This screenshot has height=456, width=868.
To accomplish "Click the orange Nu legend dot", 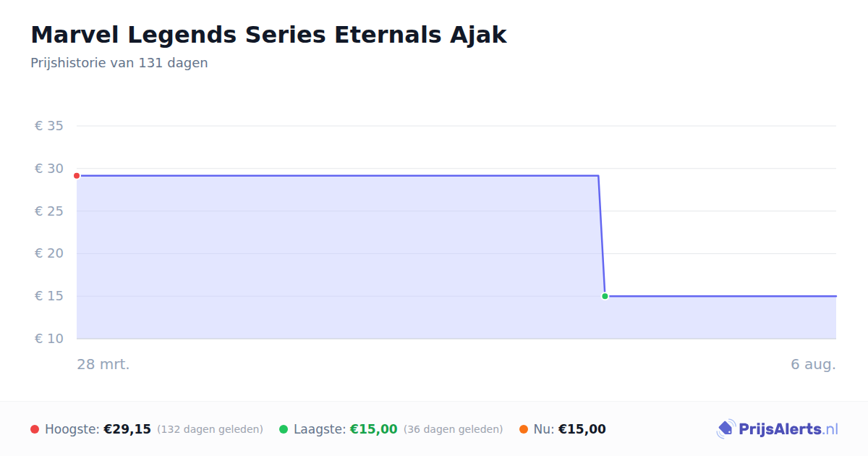I will pyautogui.click(x=524, y=429).
